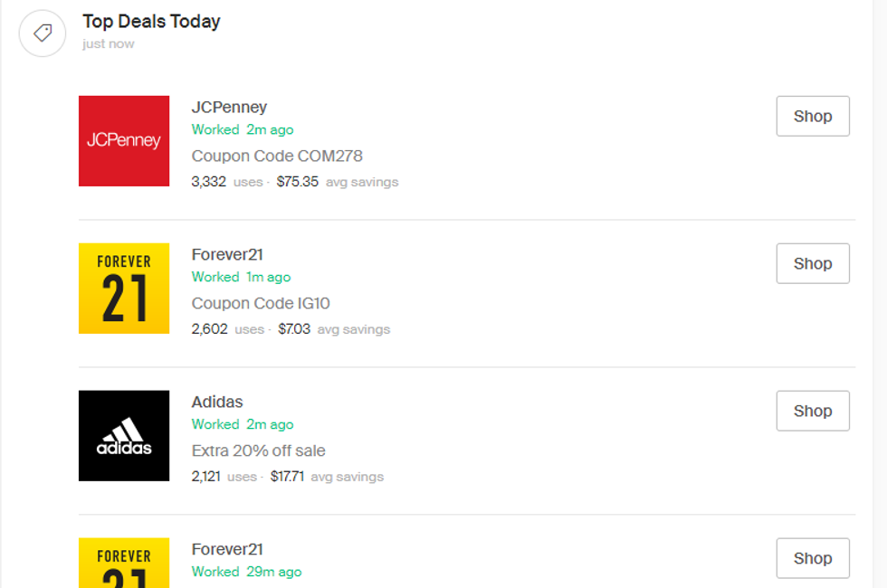Select the Adidas logo thumbnail
887x588 pixels.
(124, 436)
